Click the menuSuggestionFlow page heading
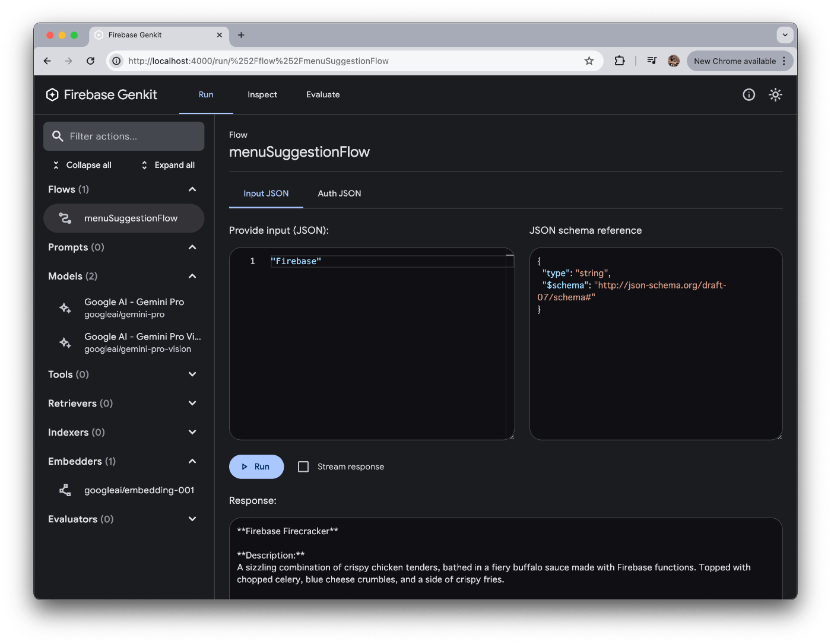The height and width of the screenshot is (644, 831). click(299, 152)
